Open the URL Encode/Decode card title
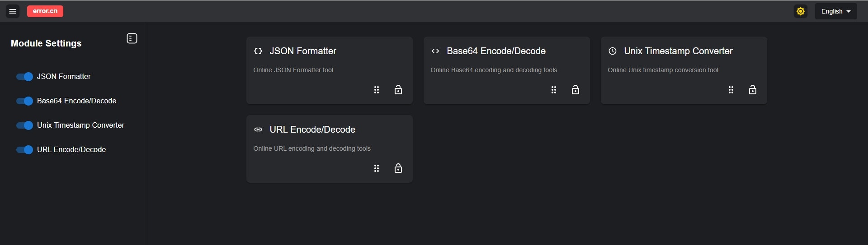The width and height of the screenshot is (868, 245). tap(312, 129)
